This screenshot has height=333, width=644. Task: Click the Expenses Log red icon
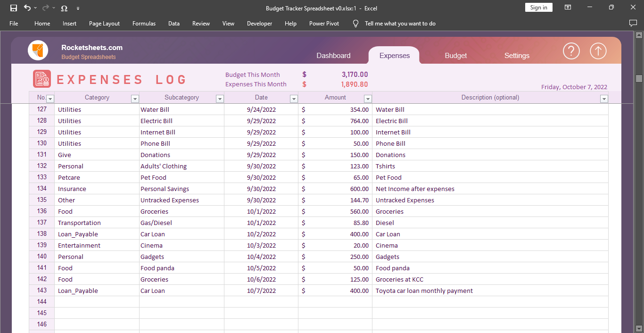tap(42, 79)
